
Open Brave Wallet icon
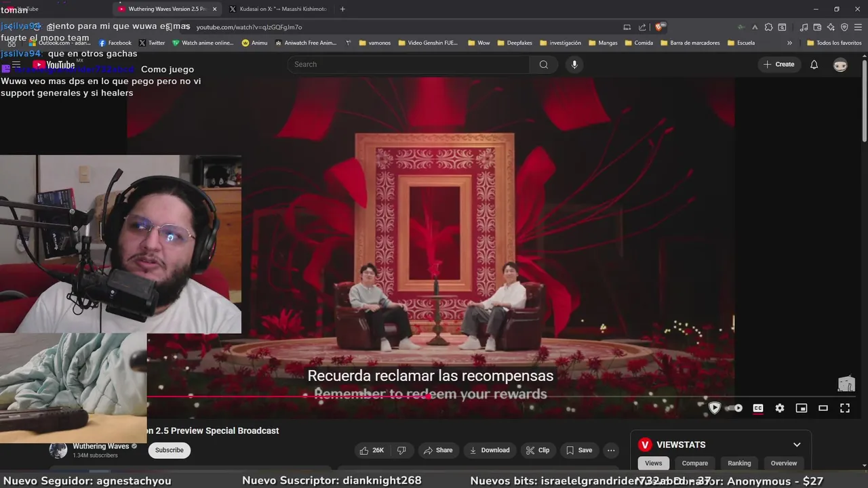click(817, 27)
